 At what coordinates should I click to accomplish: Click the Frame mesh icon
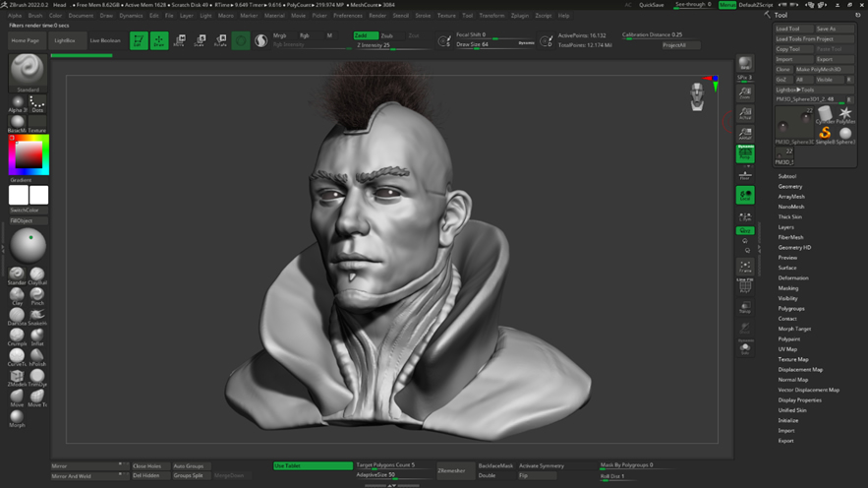[x=745, y=267]
